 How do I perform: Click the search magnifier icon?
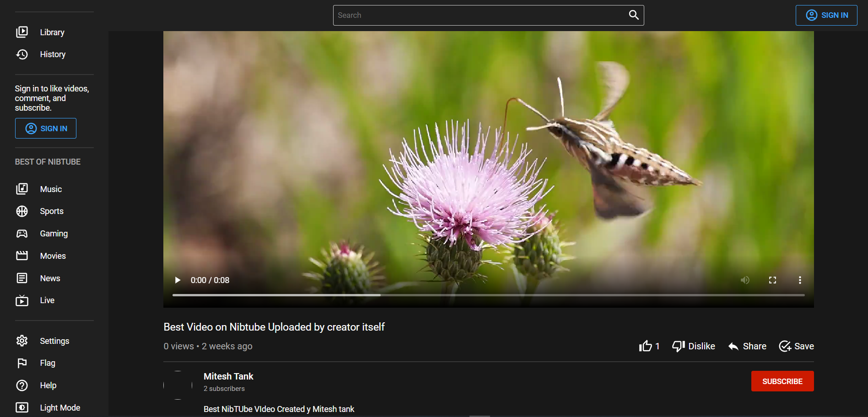point(634,15)
